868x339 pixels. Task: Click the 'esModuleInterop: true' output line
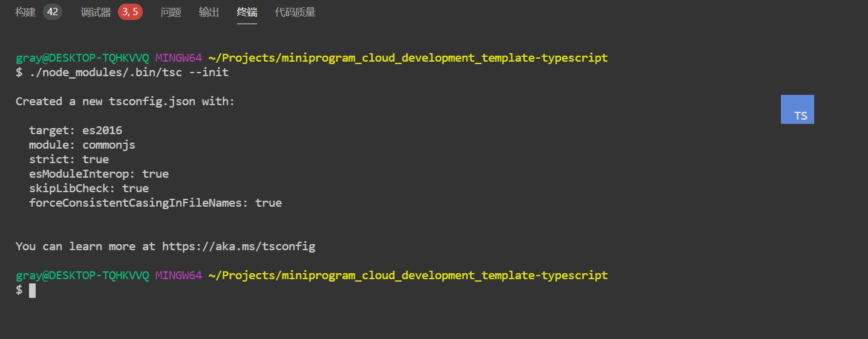(x=99, y=174)
